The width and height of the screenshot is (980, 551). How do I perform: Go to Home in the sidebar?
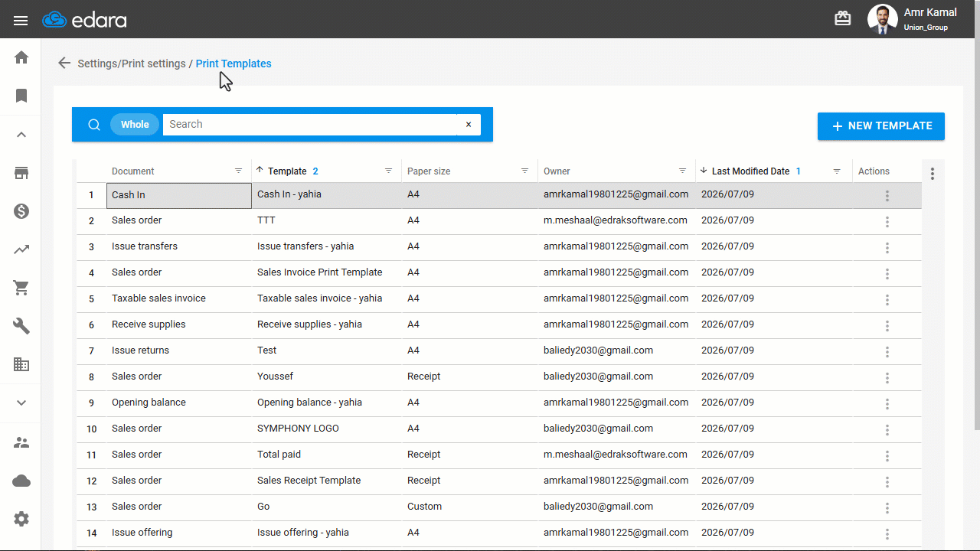[21, 57]
